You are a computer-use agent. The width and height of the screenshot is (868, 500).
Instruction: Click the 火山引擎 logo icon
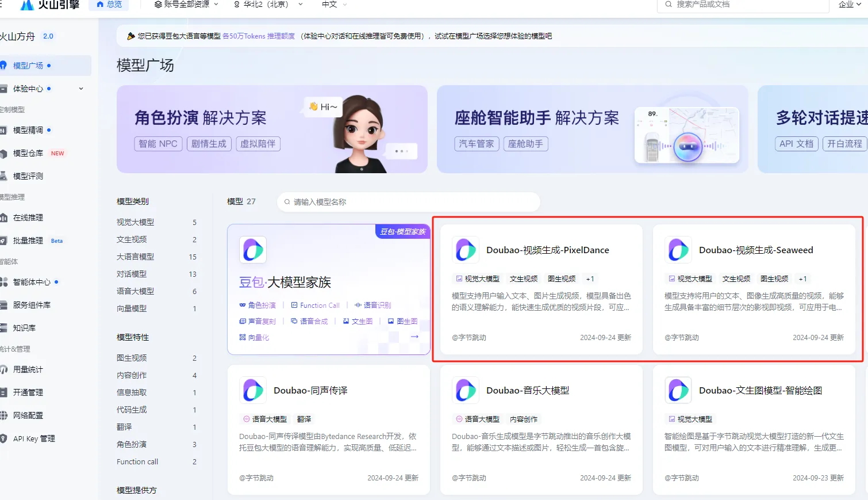26,5
